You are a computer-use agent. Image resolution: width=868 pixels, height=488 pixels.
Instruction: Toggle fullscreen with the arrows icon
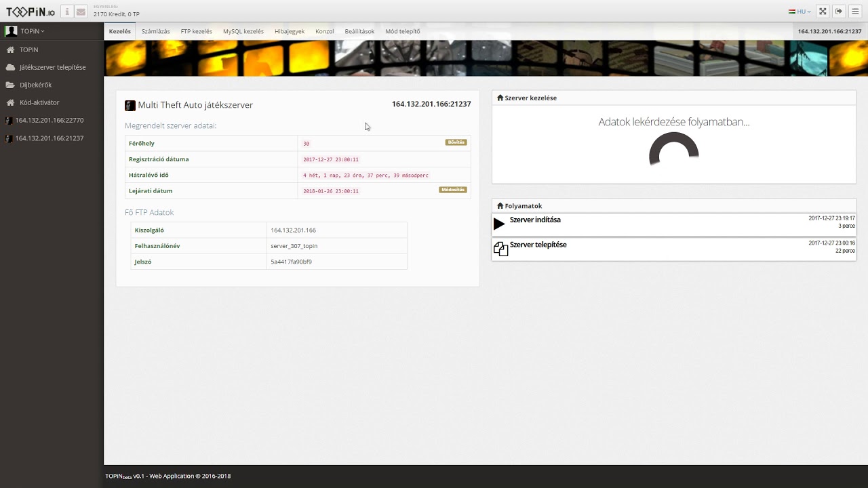click(823, 12)
